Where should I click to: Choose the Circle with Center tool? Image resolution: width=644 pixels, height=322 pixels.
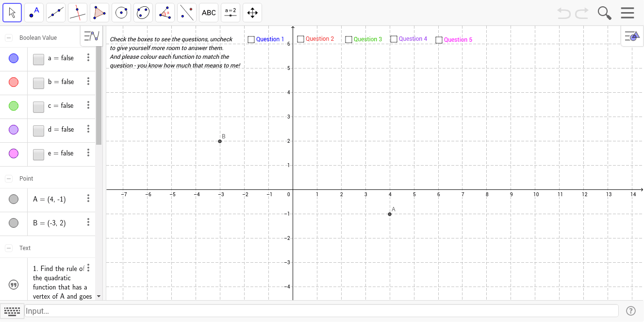[x=121, y=13]
